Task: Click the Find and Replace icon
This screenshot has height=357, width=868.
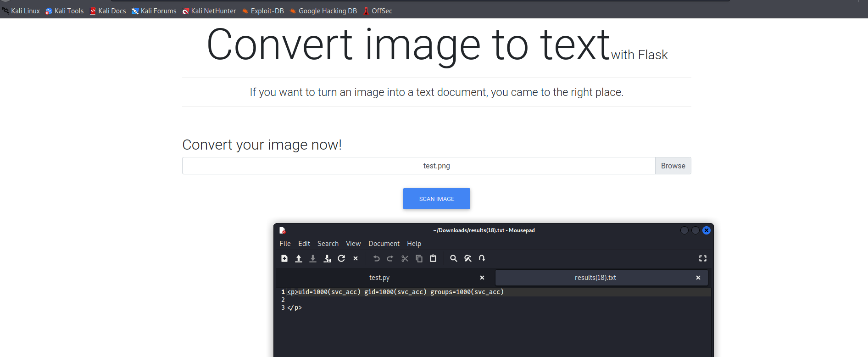Action: click(467, 258)
